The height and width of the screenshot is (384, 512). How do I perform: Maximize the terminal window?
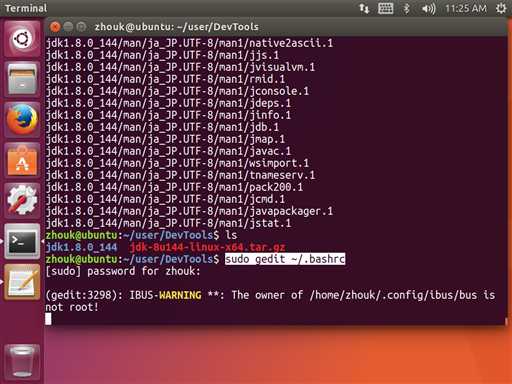pyautogui.click(x=81, y=27)
